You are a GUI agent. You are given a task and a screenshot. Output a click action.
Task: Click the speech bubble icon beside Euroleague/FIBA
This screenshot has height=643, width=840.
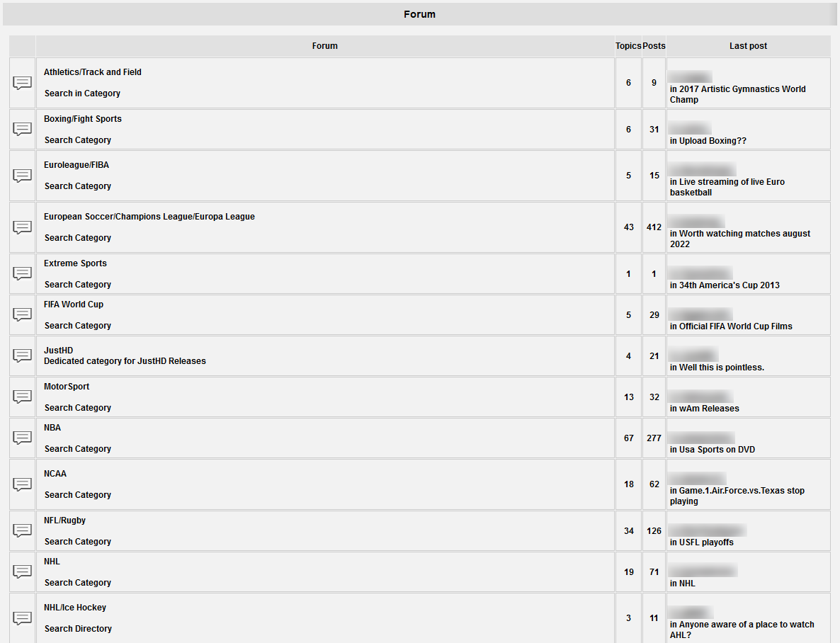tap(23, 176)
